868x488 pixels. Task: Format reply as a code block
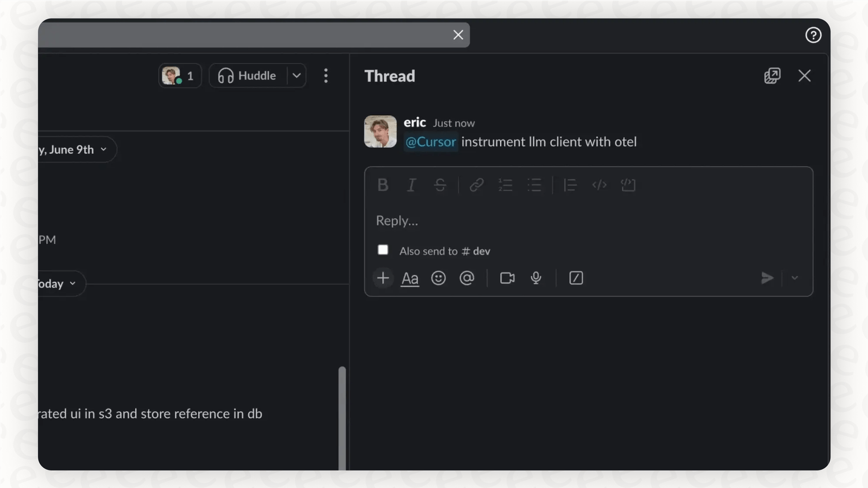coord(628,185)
